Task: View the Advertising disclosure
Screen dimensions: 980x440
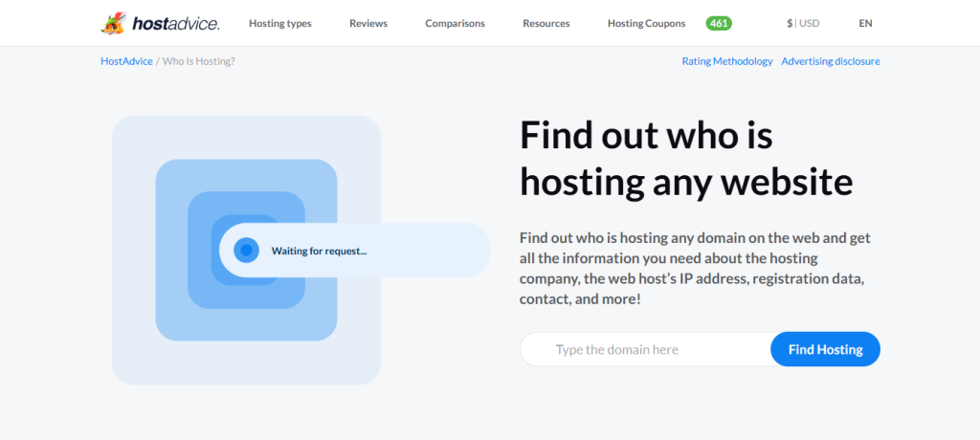Action: coord(830,61)
